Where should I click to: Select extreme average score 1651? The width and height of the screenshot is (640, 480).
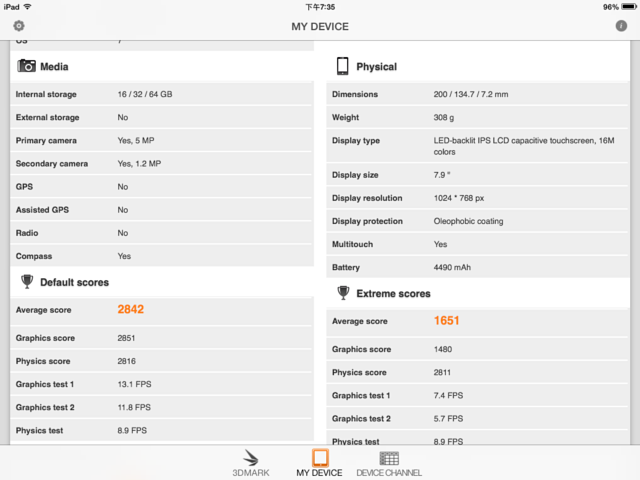pos(447,320)
